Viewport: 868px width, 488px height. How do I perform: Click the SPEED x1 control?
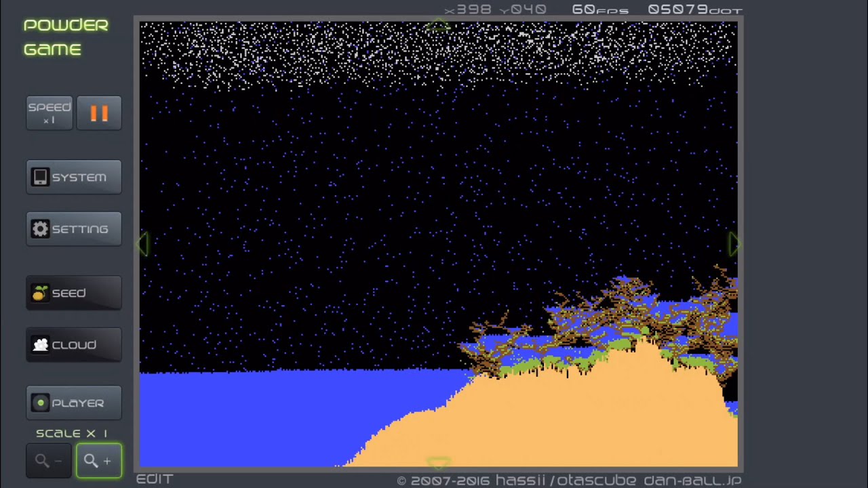click(x=49, y=113)
